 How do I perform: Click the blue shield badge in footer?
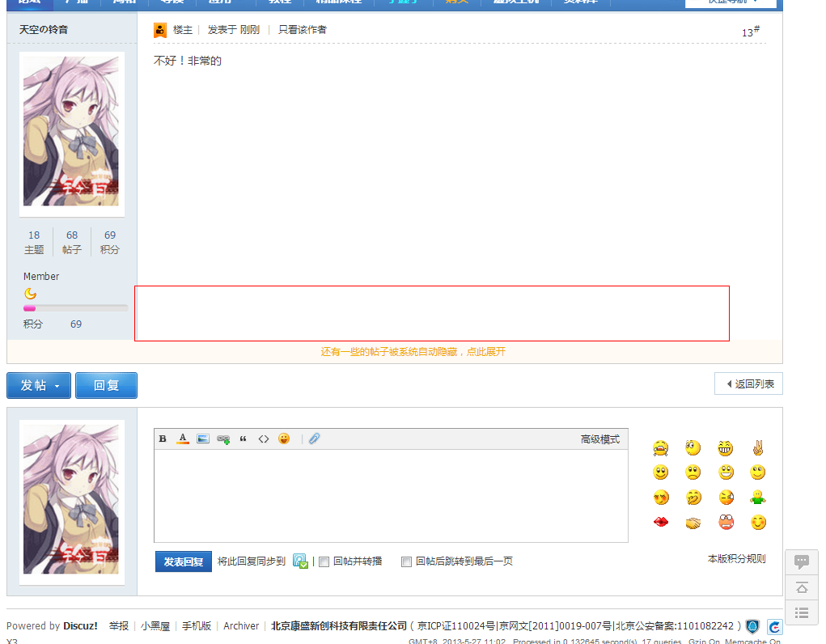pyautogui.click(x=752, y=626)
